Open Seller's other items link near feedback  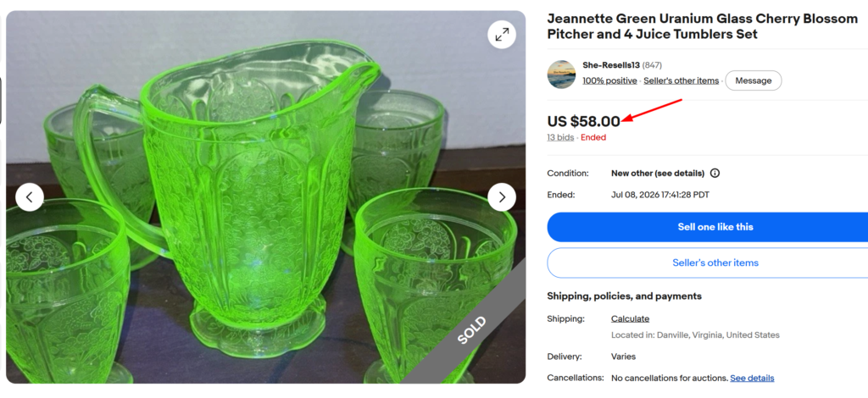pos(681,80)
